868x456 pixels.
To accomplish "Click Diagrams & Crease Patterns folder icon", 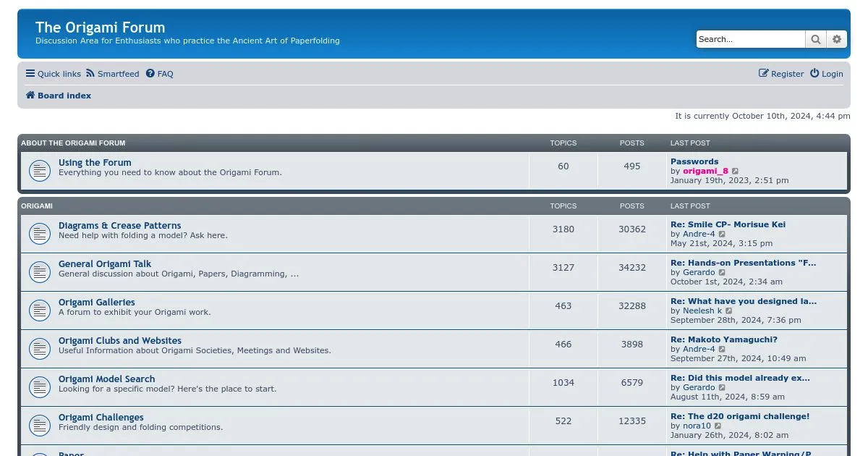I will [39, 234].
